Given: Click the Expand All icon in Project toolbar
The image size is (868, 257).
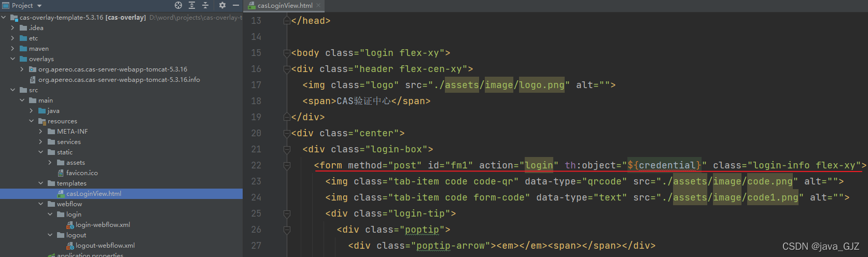Looking at the screenshot, I should click(192, 5).
